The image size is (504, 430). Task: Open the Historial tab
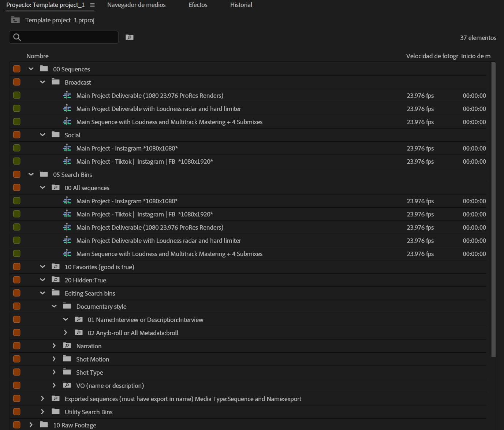(x=241, y=5)
